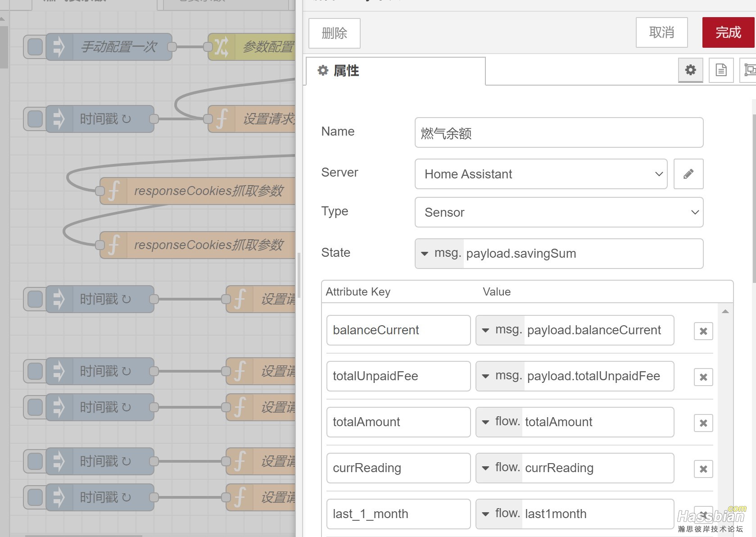
Task: Click the 完成 done button
Action: (x=728, y=32)
